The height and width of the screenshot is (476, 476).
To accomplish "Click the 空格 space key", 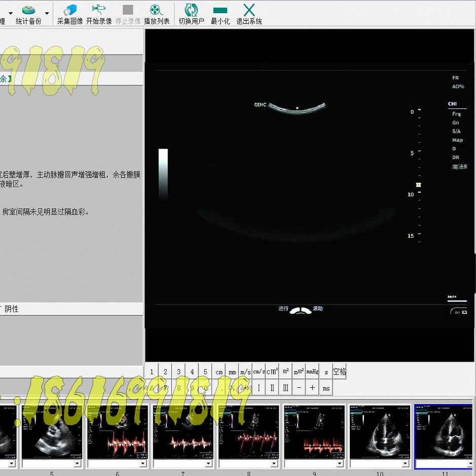I will click(x=340, y=372).
